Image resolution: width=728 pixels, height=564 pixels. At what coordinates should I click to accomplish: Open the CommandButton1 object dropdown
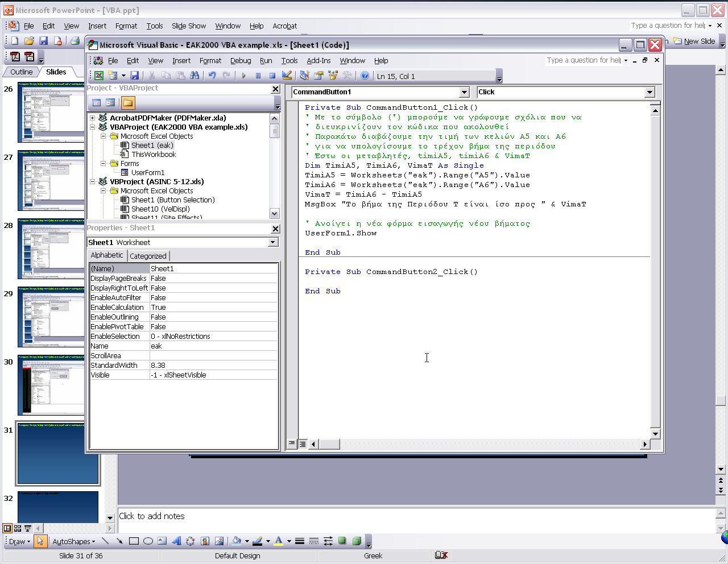(464, 92)
